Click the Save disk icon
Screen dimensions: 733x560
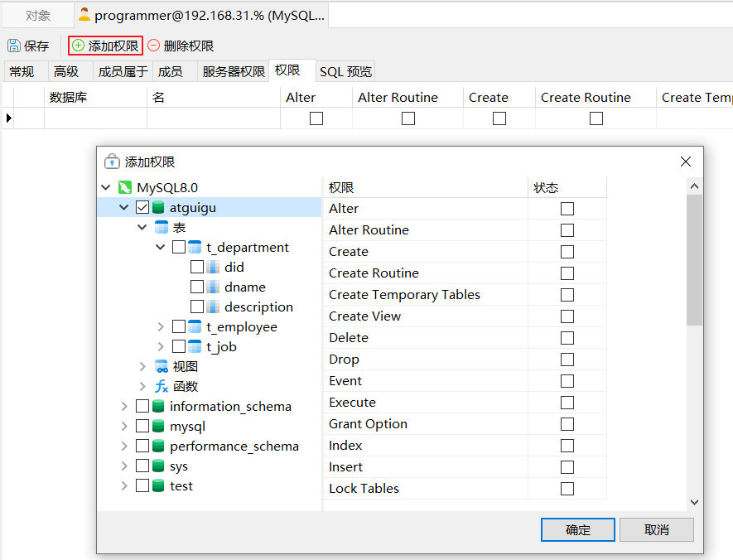14,46
